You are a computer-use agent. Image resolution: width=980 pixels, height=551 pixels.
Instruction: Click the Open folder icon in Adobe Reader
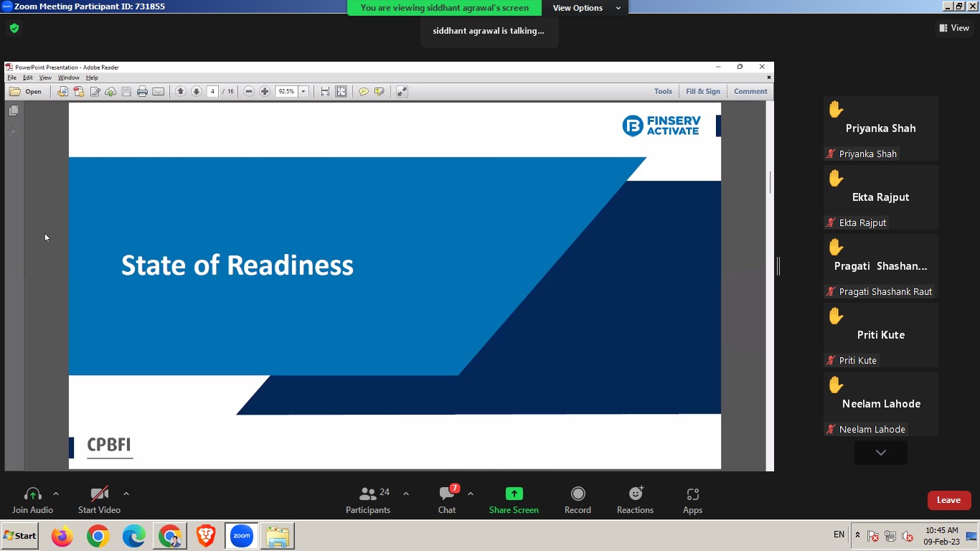pos(15,92)
